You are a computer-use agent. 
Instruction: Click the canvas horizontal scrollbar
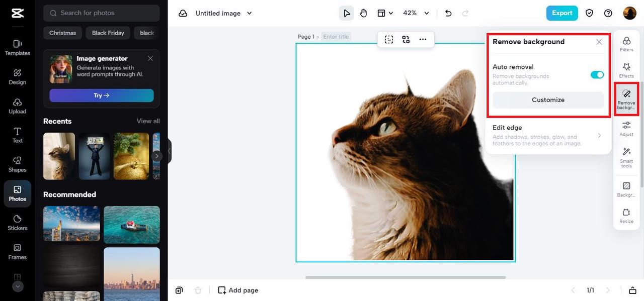406,277
